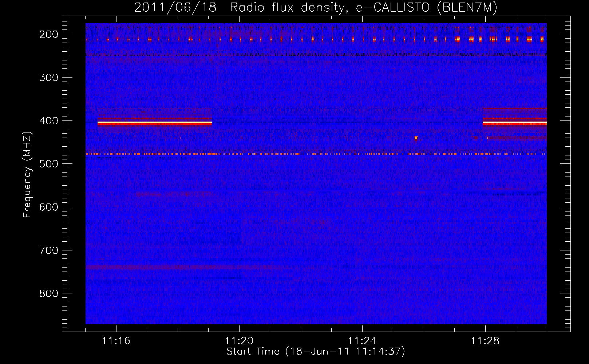589x364 pixels.
Task: Click the 500 frequency tick label
Action: click(x=48, y=164)
